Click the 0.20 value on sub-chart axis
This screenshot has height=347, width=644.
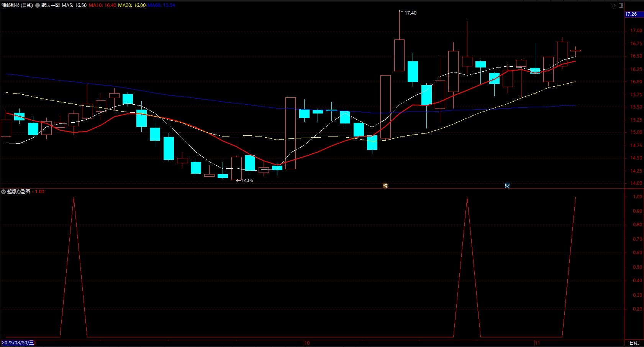(637, 309)
